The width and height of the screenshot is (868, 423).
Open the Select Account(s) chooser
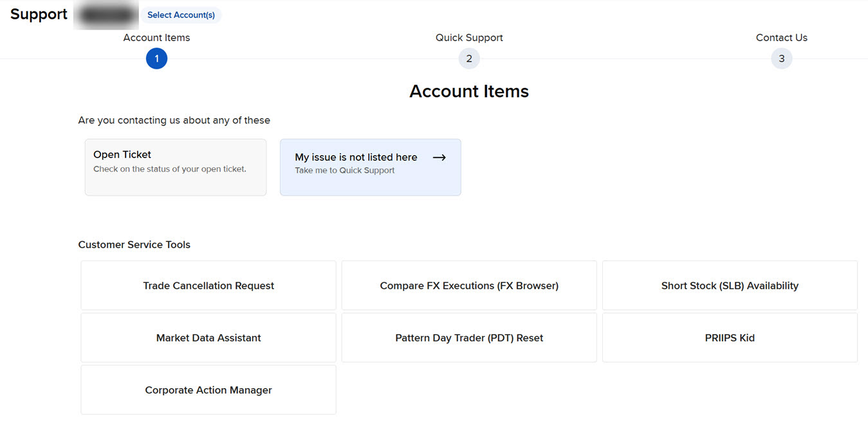(x=181, y=15)
